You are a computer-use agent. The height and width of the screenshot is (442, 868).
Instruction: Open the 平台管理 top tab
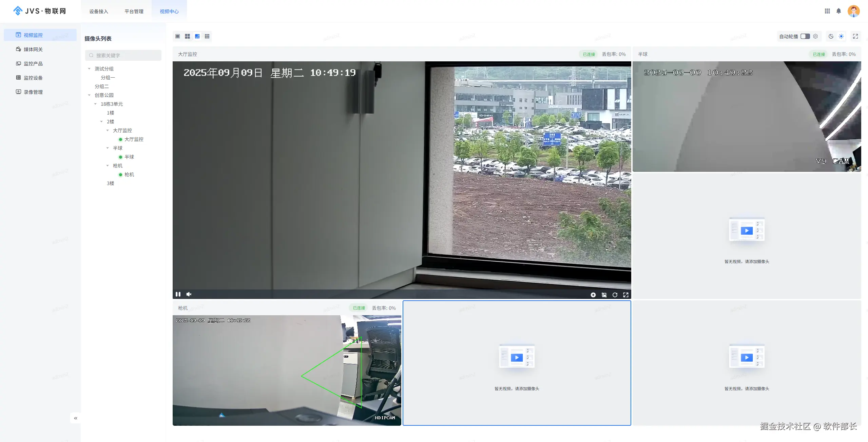134,12
